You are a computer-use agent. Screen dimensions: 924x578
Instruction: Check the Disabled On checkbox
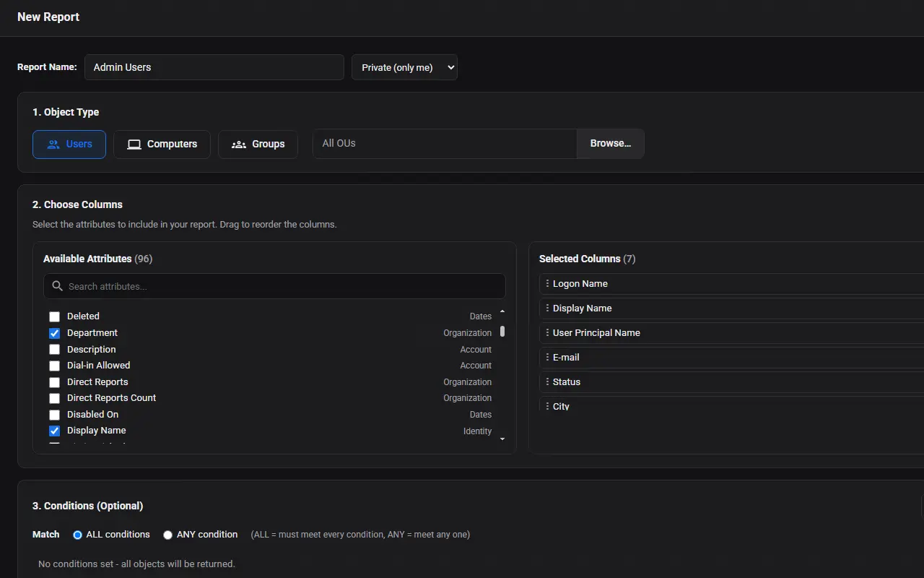54,415
